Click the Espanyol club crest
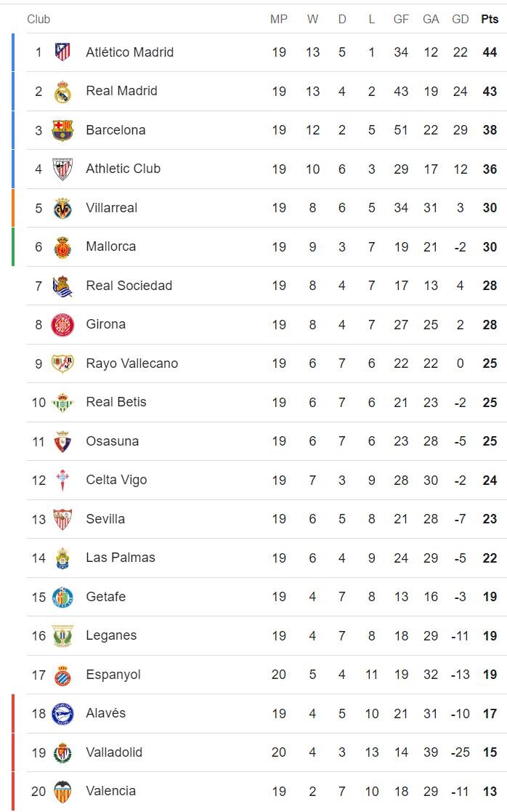 (62, 675)
